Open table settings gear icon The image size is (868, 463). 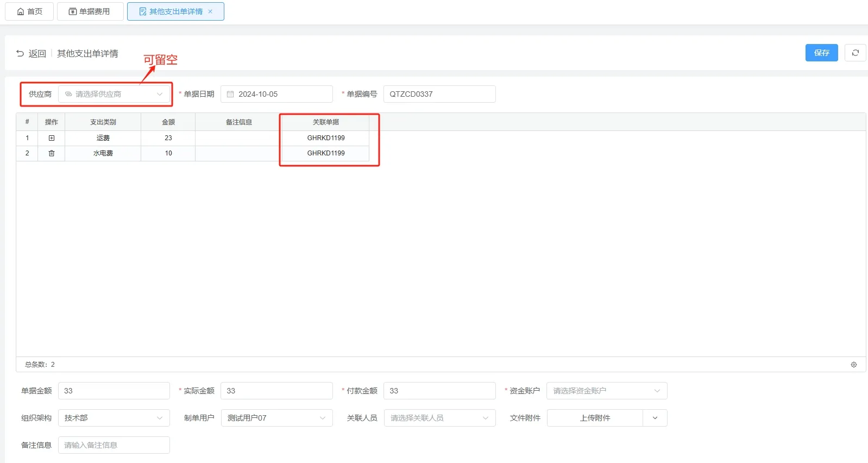854,365
